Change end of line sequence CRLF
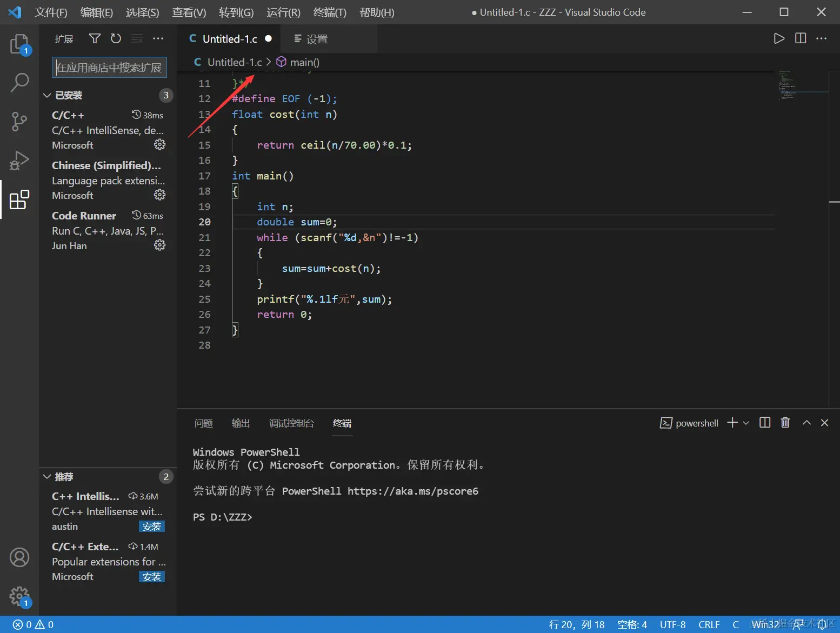840x633 pixels. tap(709, 625)
